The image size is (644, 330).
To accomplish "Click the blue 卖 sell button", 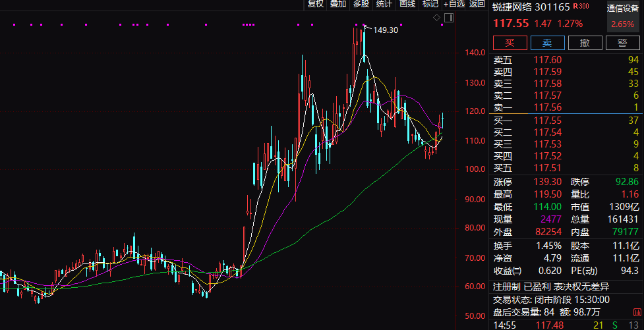I will [548, 43].
